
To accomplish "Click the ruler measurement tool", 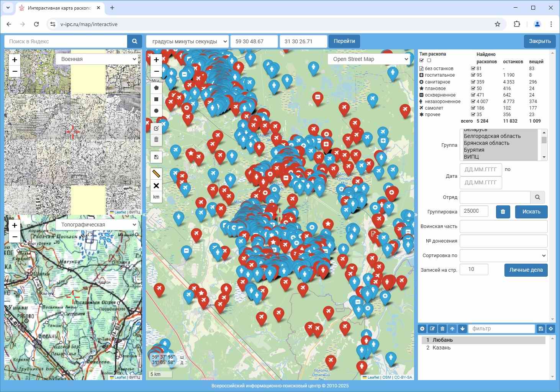I will click(x=156, y=174).
